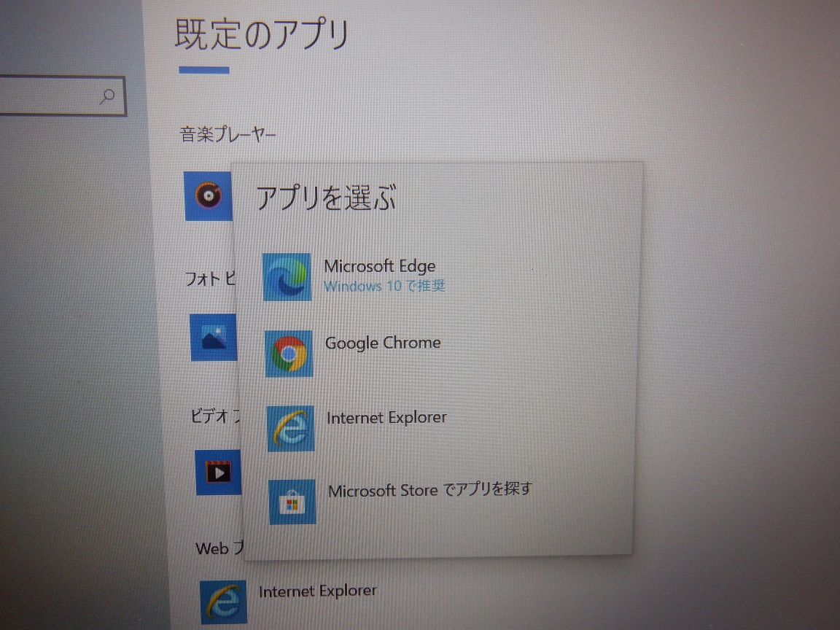840x630 pixels.
Task: Click the '音楽プレーヤー' heading
Action: pos(227,134)
